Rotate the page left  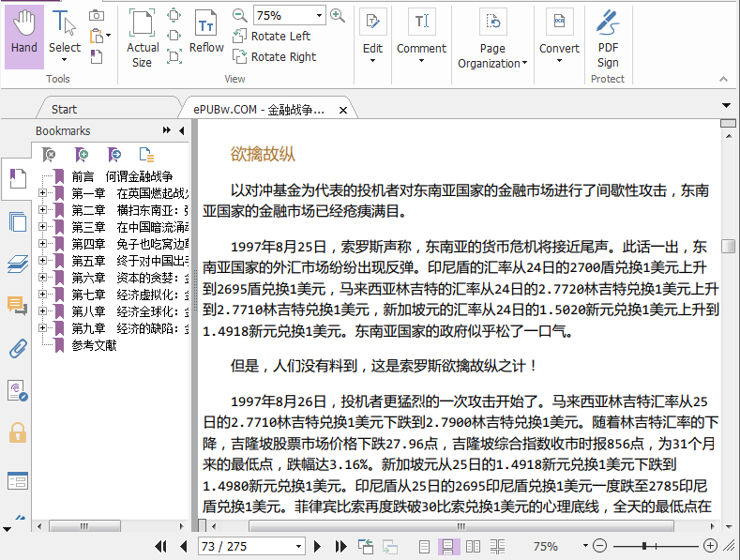coord(271,36)
